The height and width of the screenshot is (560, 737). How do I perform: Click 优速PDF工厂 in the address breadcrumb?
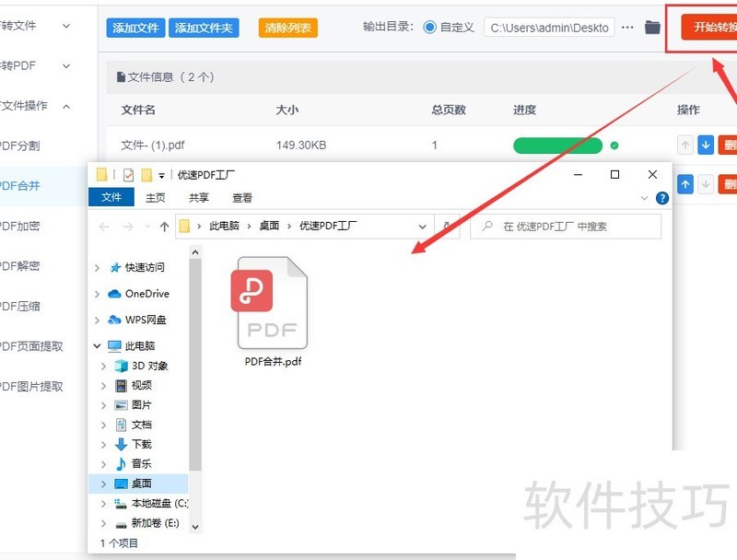pyautogui.click(x=328, y=226)
